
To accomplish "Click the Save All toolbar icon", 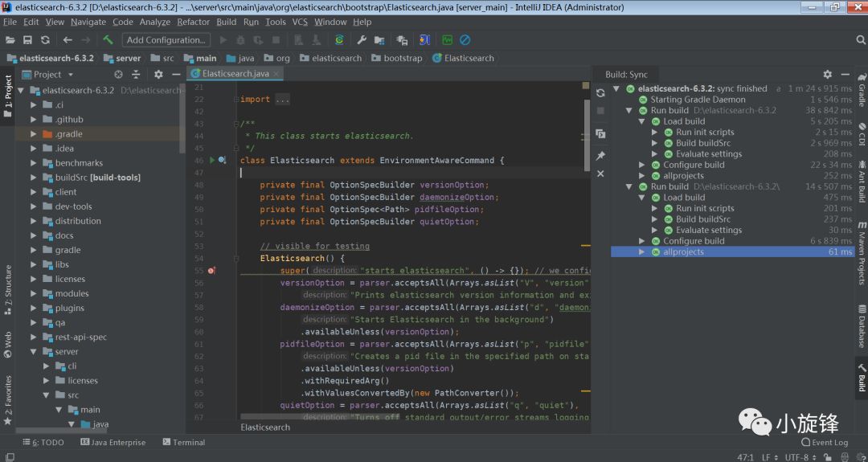I will tap(27, 39).
